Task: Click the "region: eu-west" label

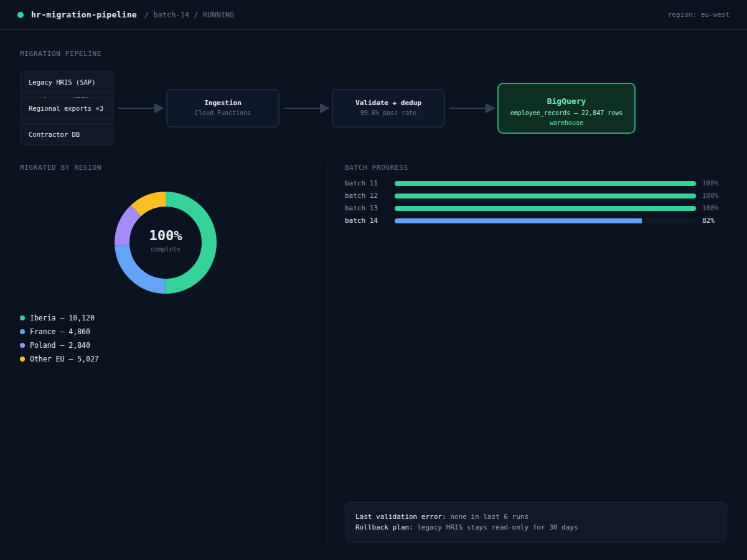Action: tap(698, 15)
